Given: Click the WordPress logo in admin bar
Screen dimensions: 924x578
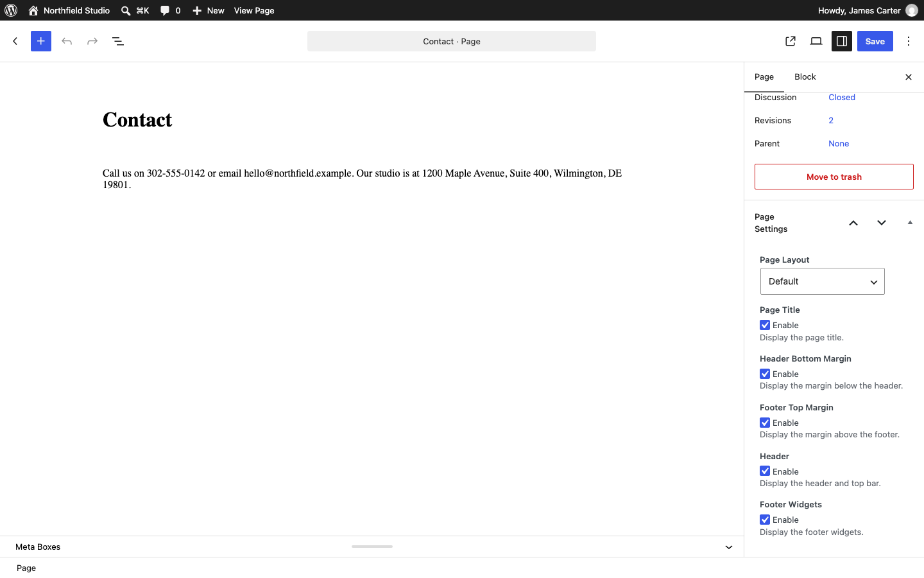Looking at the screenshot, I should [x=11, y=10].
